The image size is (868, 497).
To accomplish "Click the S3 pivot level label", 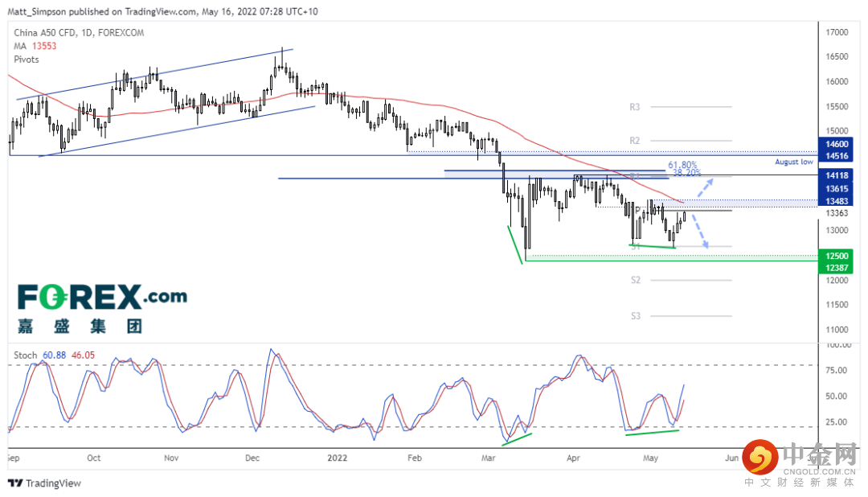I will click(636, 316).
